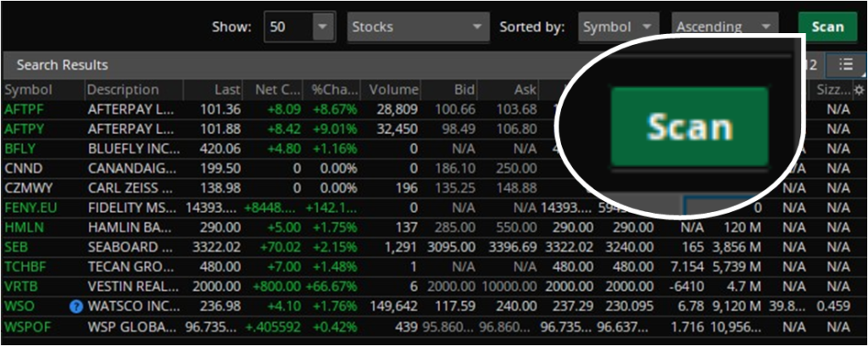Click the SEB symbol in the list
Image resolution: width=868 pixels, height=346 pixels.
coord(15,247)
